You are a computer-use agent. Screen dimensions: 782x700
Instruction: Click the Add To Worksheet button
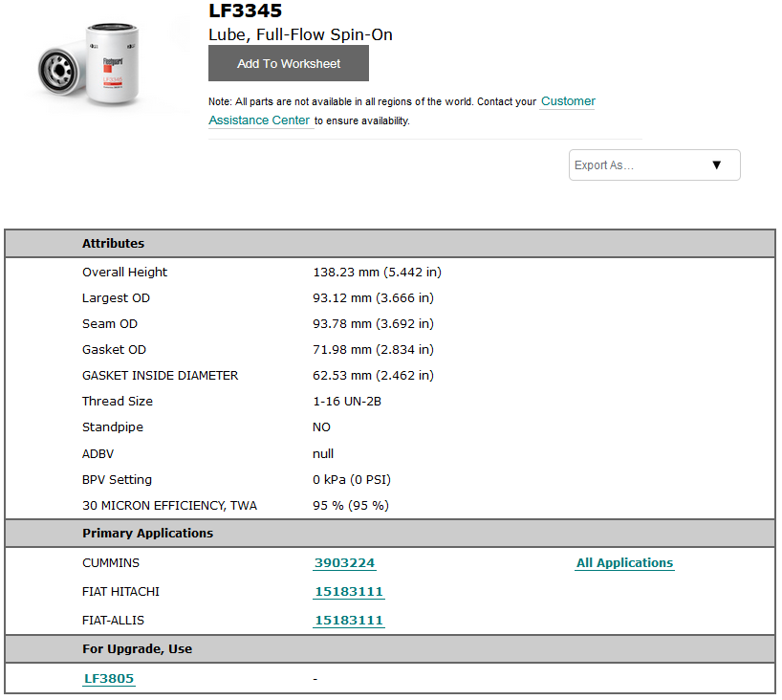pos(288,63)
